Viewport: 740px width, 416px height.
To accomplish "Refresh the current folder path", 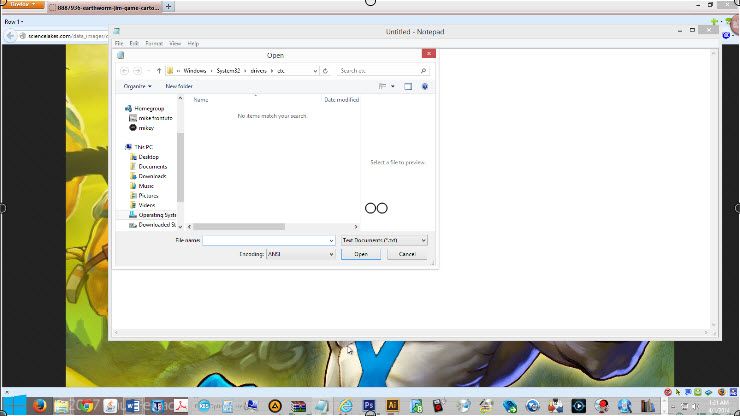I will click(x=325, y=71).
